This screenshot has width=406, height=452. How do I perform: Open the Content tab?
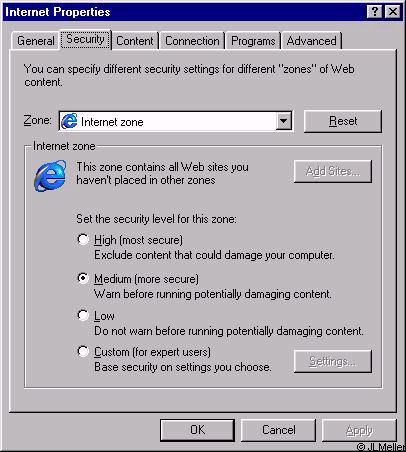coord(135,41)
